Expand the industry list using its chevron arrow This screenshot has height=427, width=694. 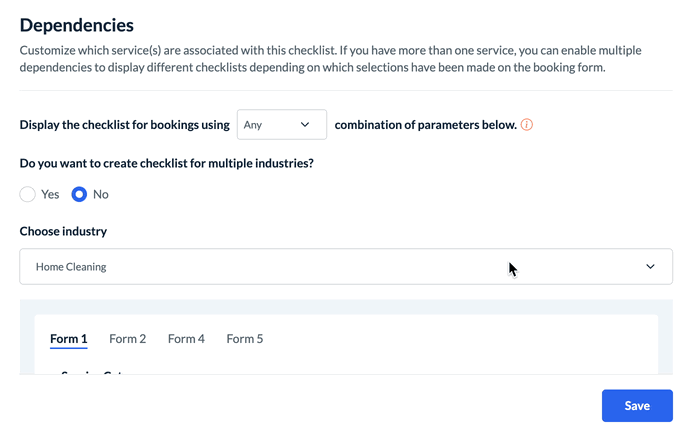coord(650,267)
